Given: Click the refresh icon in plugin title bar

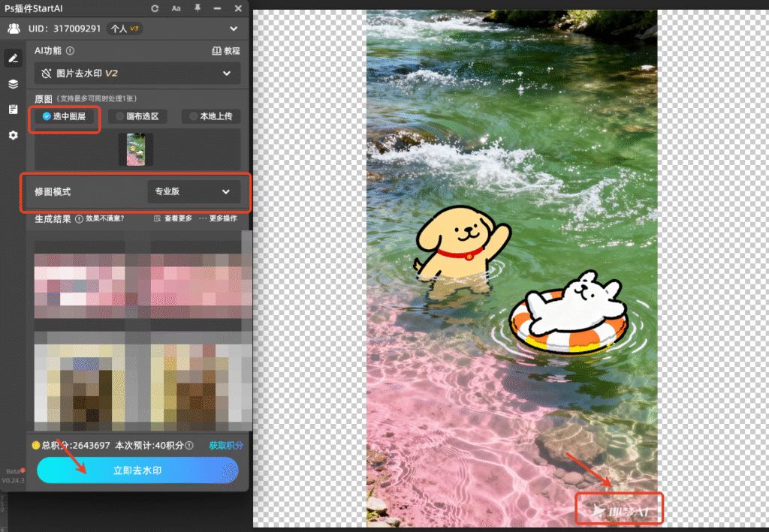Looking at the screenshot, I should 155,8.
